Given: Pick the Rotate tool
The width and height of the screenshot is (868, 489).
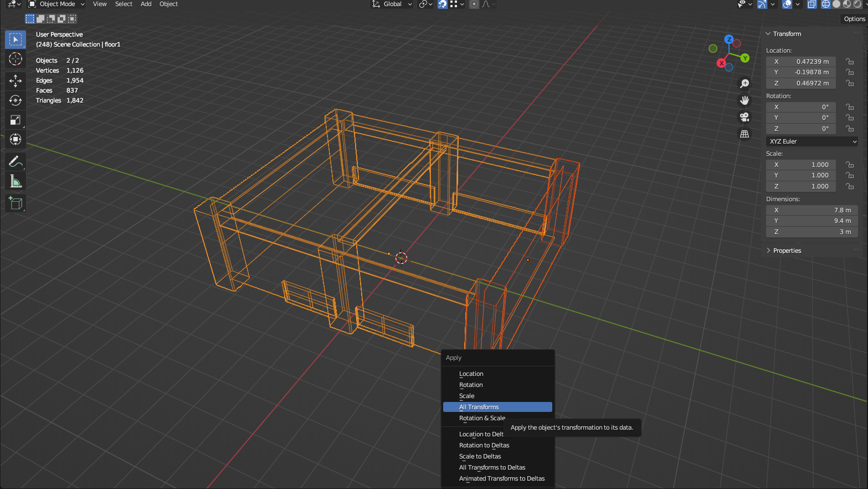Looking at the screenshot, I should click(16, 100).
